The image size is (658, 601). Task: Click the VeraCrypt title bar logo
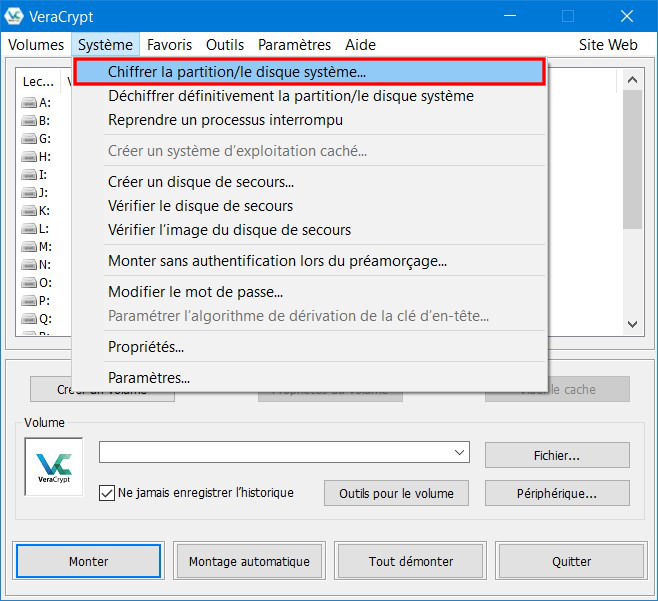pyautogui.click(x=14, y=16)
